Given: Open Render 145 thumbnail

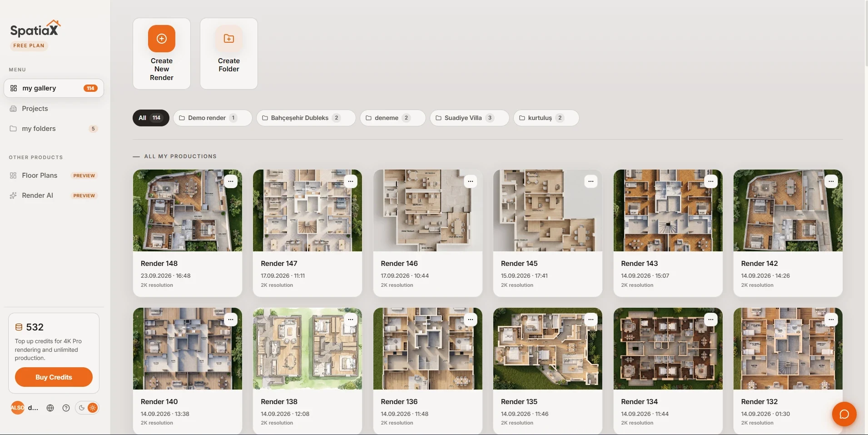Looking at the screenshot, I should pyautogui.click(x=548, y=210).
